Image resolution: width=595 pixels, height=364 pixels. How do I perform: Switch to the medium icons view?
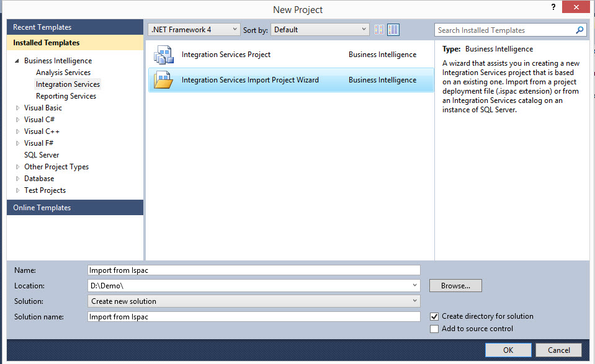tap(393, 29)
